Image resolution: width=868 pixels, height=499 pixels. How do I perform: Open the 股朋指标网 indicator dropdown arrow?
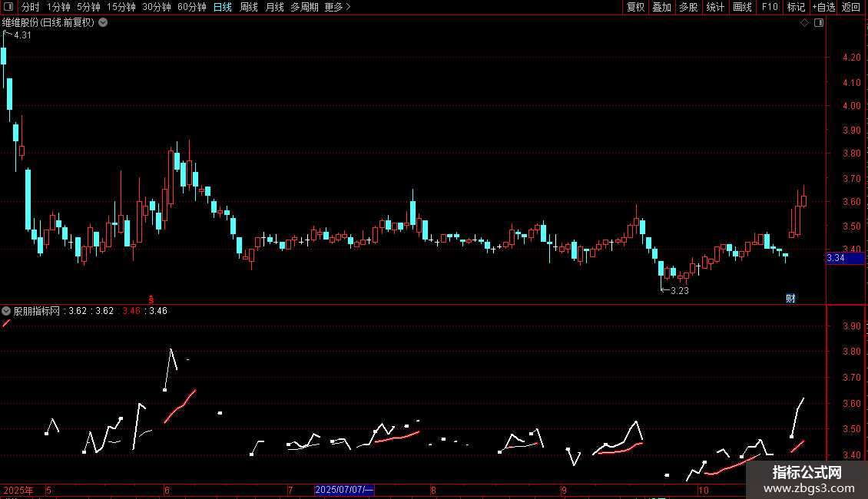click(6, 311)
